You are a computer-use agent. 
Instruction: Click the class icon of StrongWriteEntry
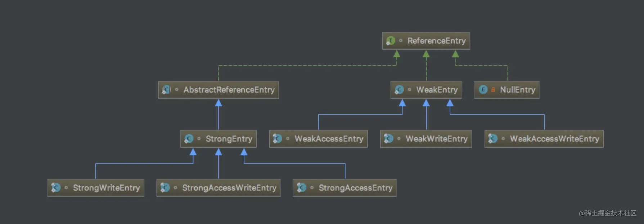55,188
